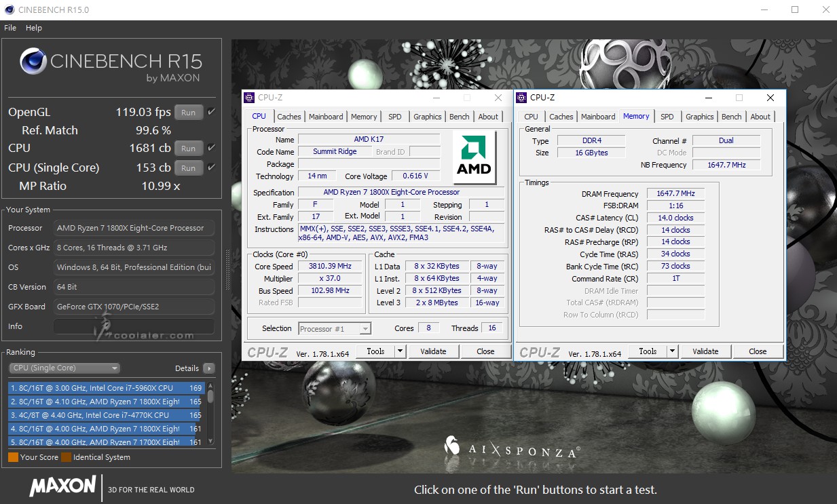
Task: Select Caches tab in right CPU-Z window
Action: 561,117
